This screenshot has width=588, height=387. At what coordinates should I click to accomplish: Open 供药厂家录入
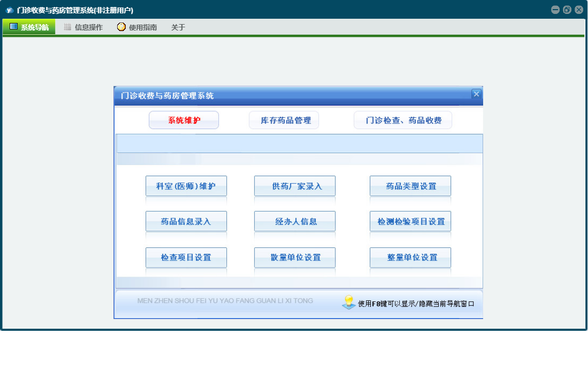point(295,186)
